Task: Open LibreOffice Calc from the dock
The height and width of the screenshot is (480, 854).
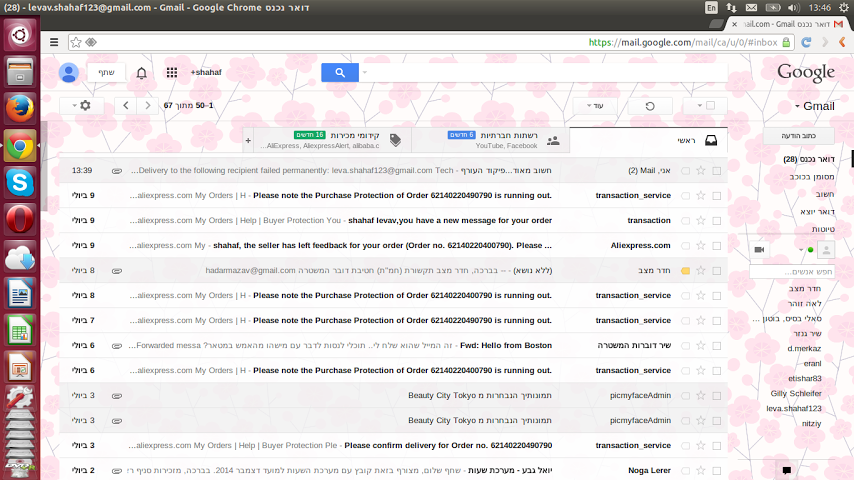Action: (20, 331)
